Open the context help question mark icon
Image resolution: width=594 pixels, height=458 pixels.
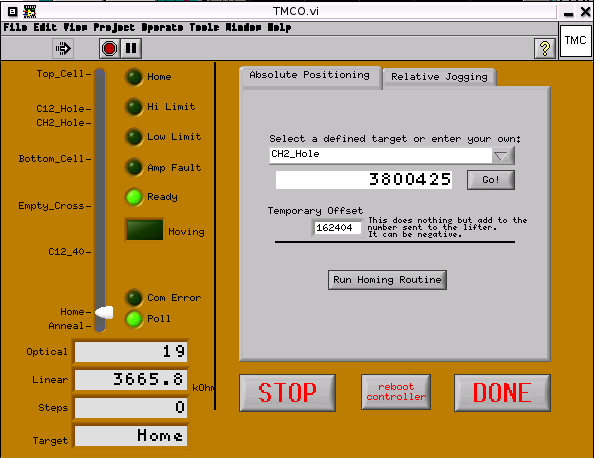coord(545,48)
